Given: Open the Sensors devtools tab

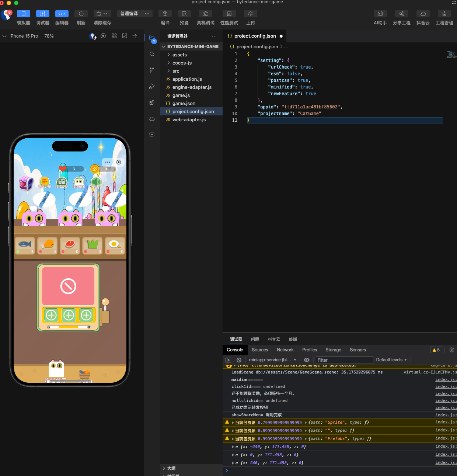Looking at the screenshot, I should [358, 350].
